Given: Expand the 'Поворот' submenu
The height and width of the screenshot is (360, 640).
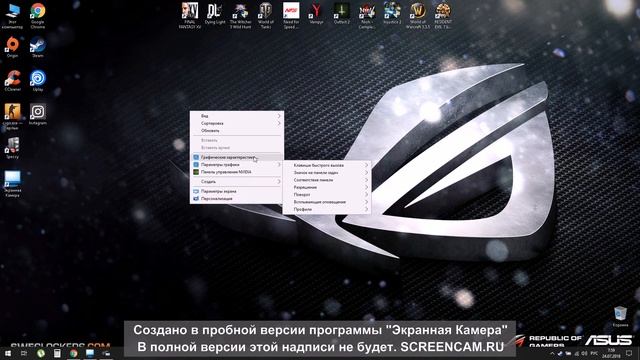Looking at the screenshot, I should [327, 195].
